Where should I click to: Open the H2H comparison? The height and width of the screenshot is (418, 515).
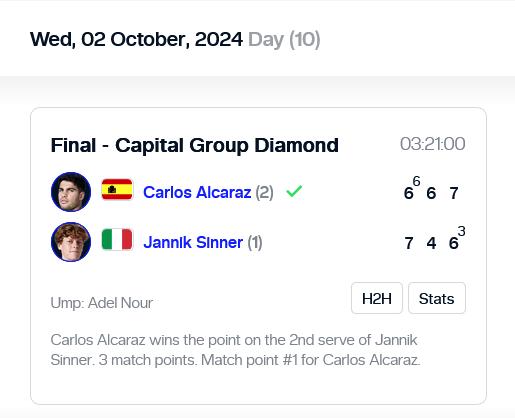[377, 298]
